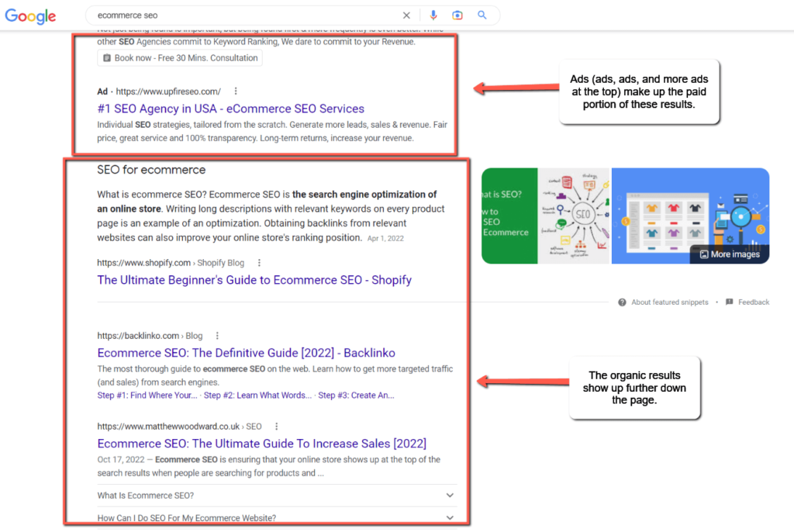The width and height of the screenshot is (794, 532).
Task: Click the Feedback icon under the snippet
Action: [x=730, y=302]
